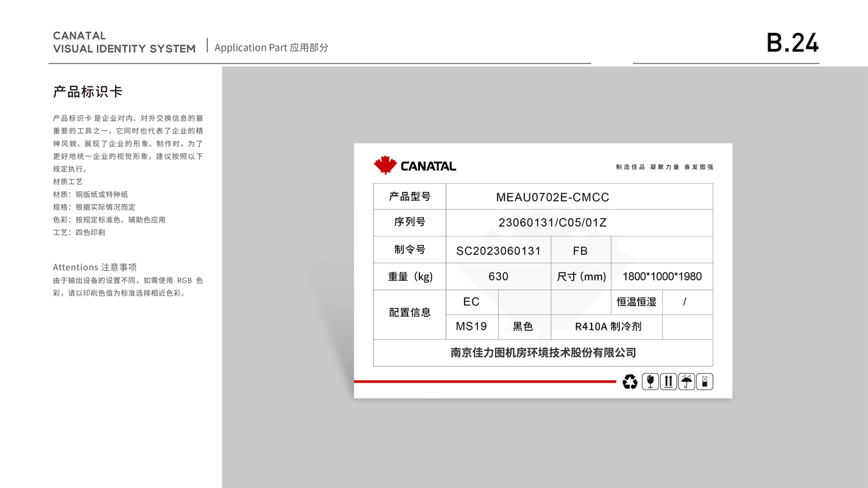Click the weight value '630'
This screenshot has height=488, width=868.
(x=499, y=276)
